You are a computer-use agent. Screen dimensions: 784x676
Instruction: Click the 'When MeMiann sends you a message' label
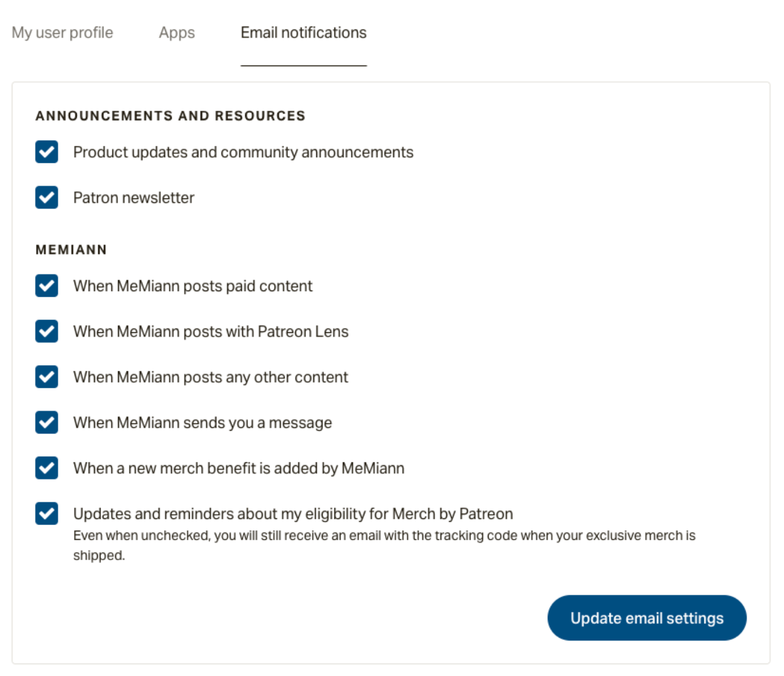click(203, 423)
